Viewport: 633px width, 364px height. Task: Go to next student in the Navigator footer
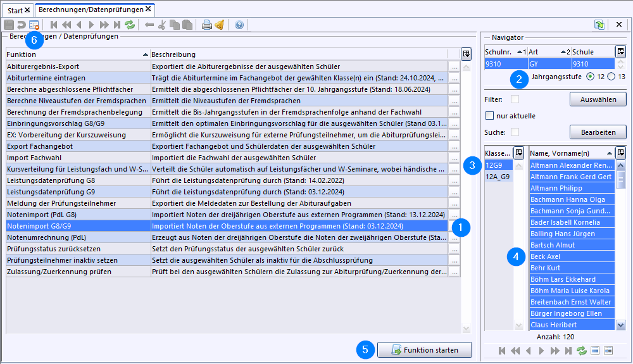541,351
